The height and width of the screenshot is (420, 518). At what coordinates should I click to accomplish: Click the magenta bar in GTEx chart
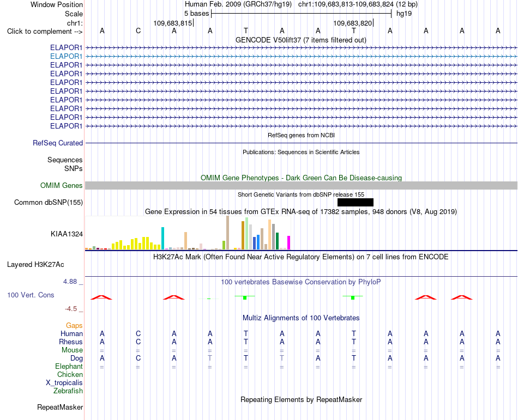click(289, 242)
